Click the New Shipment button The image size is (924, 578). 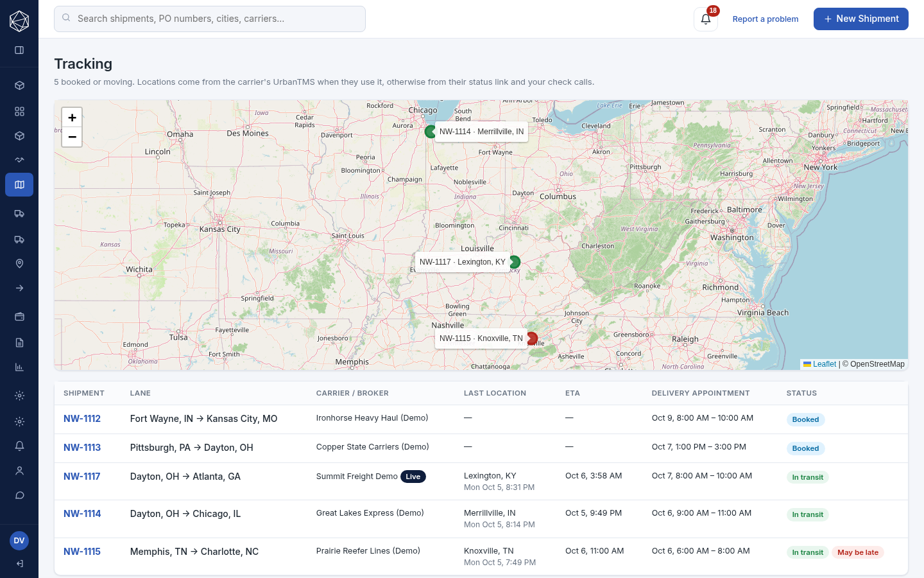861,19
